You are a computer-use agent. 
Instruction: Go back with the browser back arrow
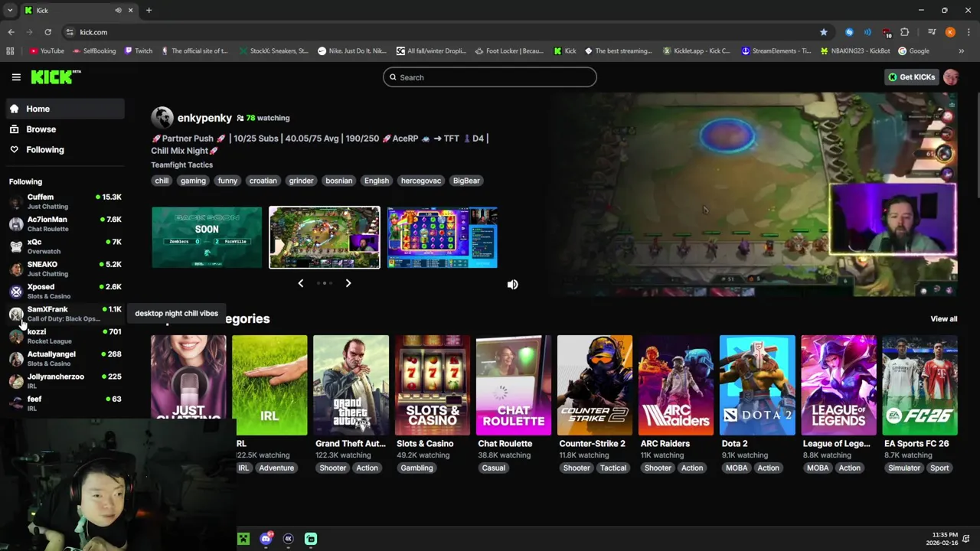point(11,32)
